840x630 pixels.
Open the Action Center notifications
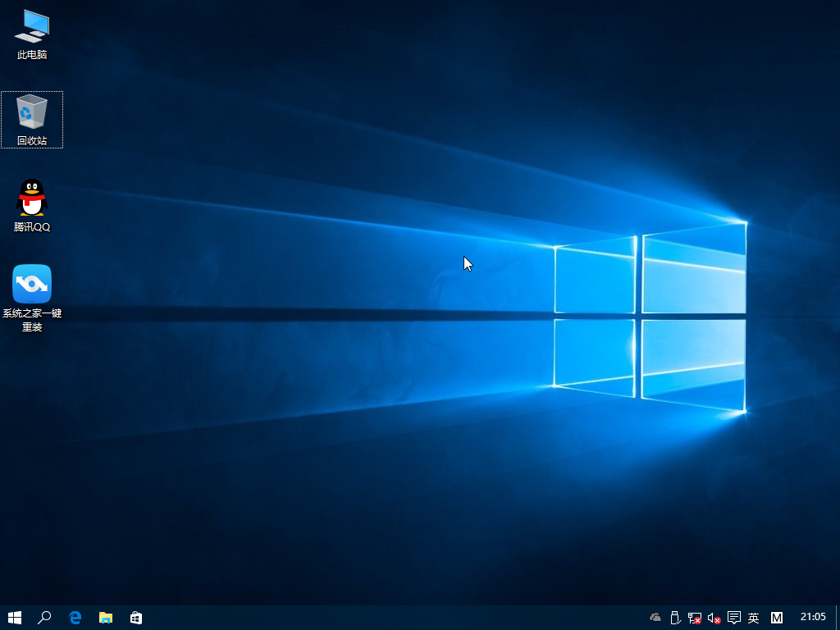[733, 617]
